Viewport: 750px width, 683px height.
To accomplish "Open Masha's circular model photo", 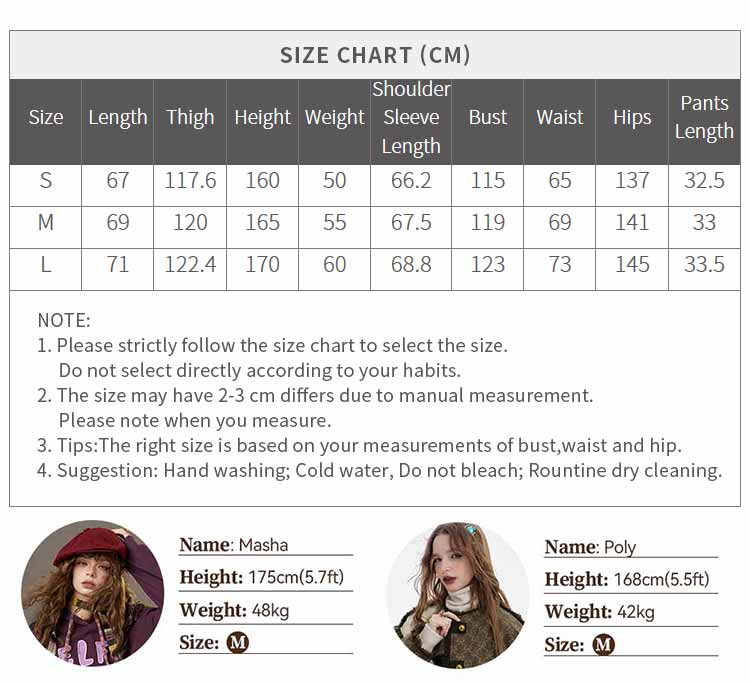I will pyautogui.click(x=93, y=593).
